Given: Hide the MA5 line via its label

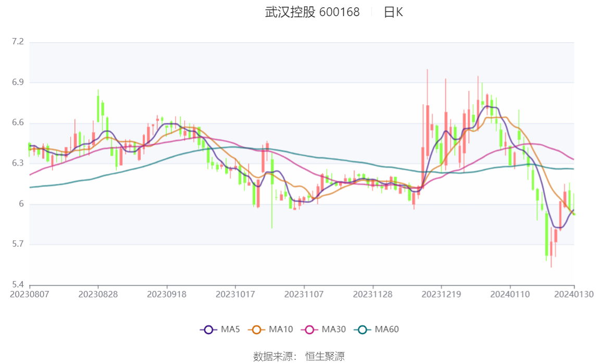Looking at the screenshot, I should [230, 329].
